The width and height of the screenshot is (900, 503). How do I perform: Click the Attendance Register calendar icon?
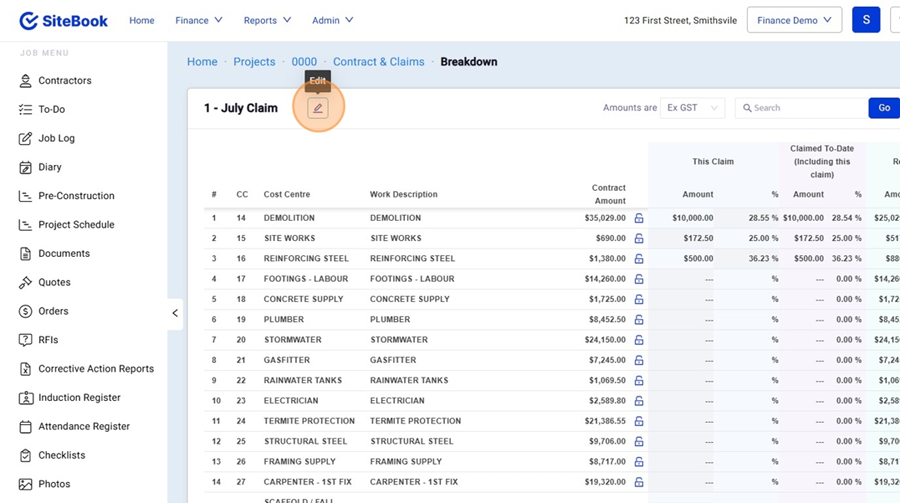coord(25,427)
